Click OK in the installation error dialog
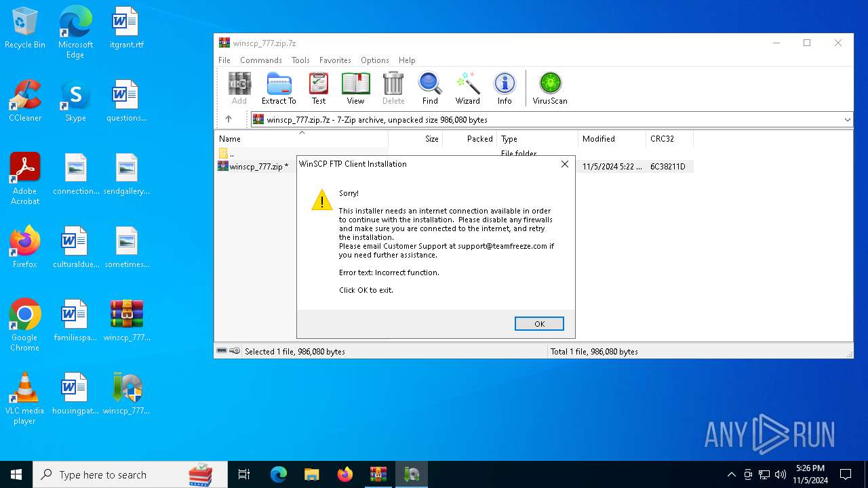This screenshot has width=868, height=488. point(539,324)
